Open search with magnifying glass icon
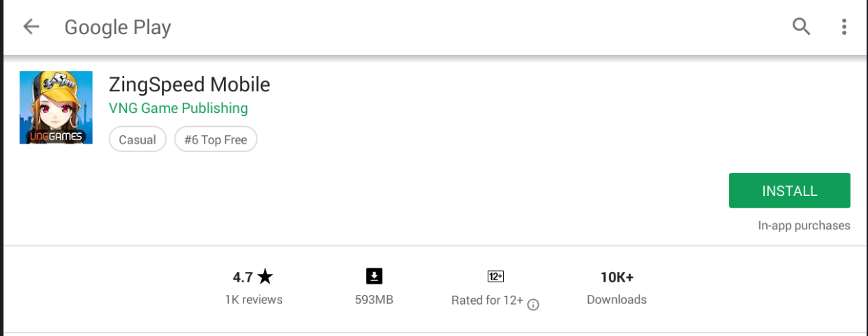 802,26
